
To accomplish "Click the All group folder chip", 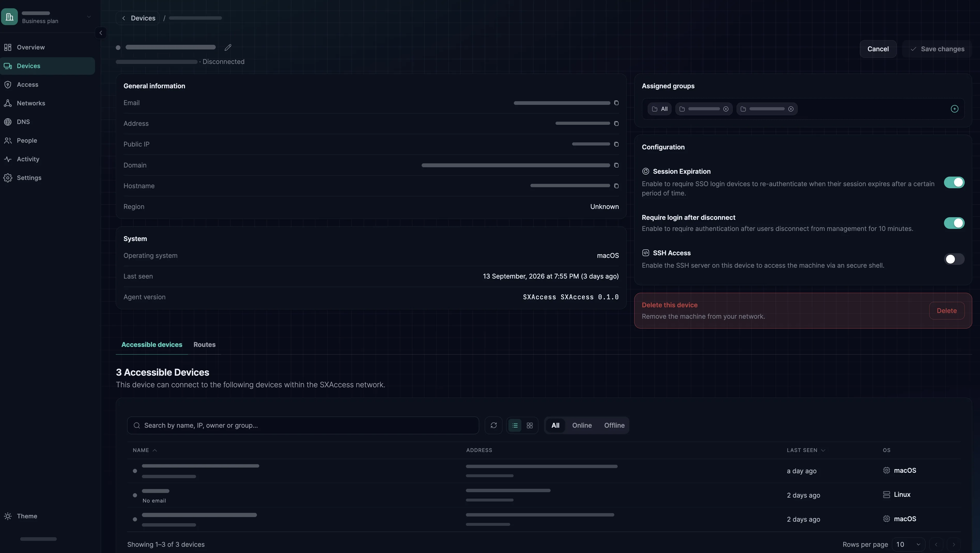I will [660, 109].
